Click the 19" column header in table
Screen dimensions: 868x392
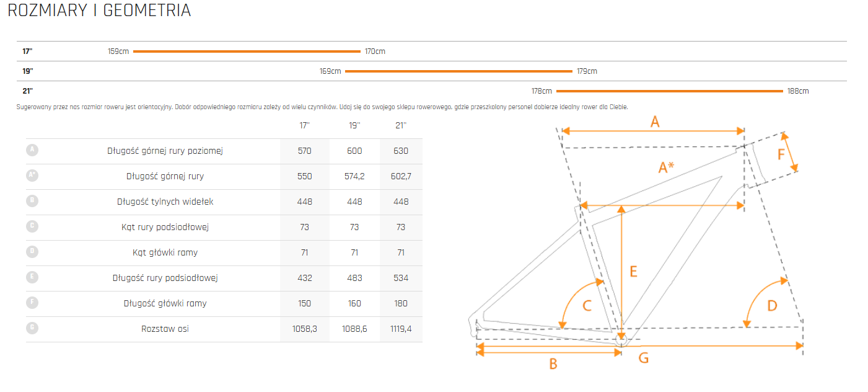[x=354, y=125]
